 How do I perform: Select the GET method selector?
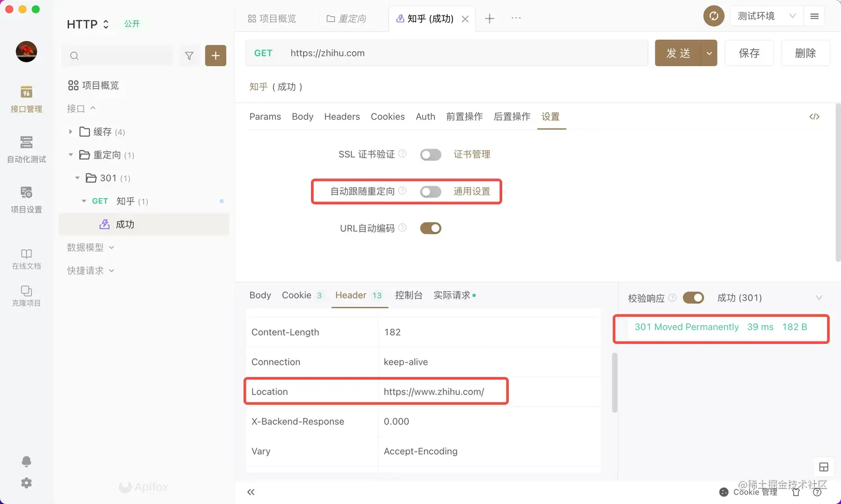pyautogui.click(x=263, y=53)
